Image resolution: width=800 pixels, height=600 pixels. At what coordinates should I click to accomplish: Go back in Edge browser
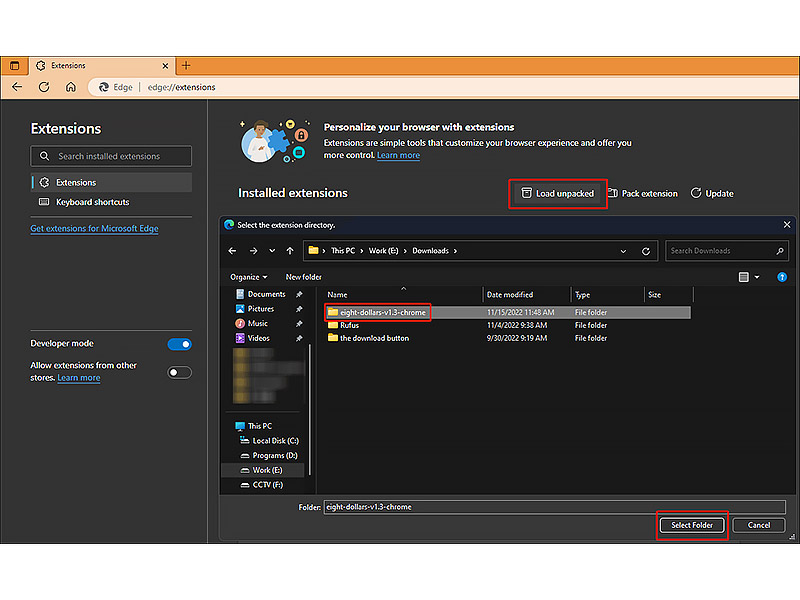click(x=17, y=87)
